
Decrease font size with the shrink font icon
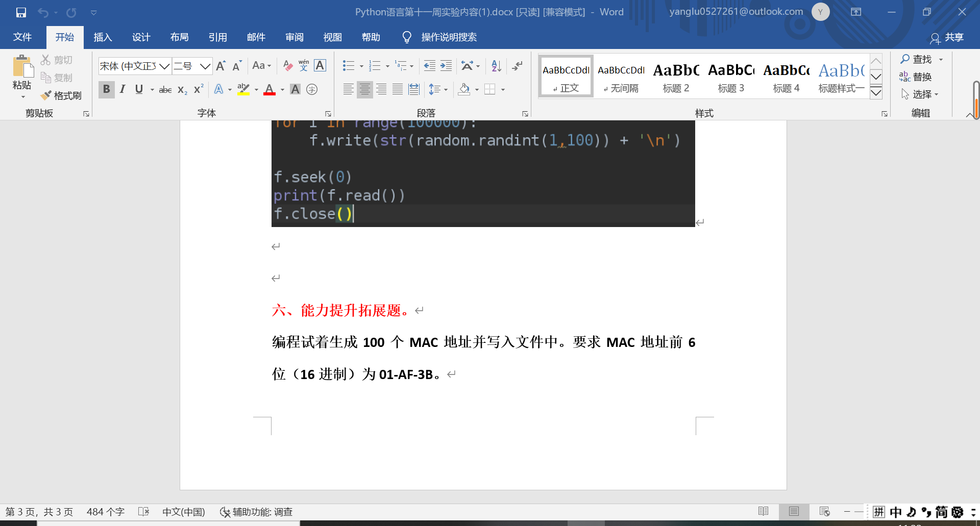[237, 66]
